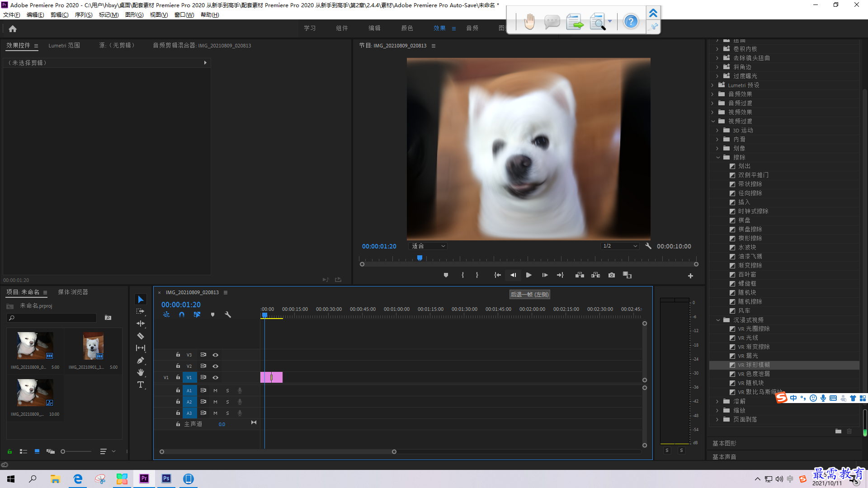Image resolution: width=868 pixels, height=488 pixels.
Task: Click the Lift button
Action: click(580, 275)
